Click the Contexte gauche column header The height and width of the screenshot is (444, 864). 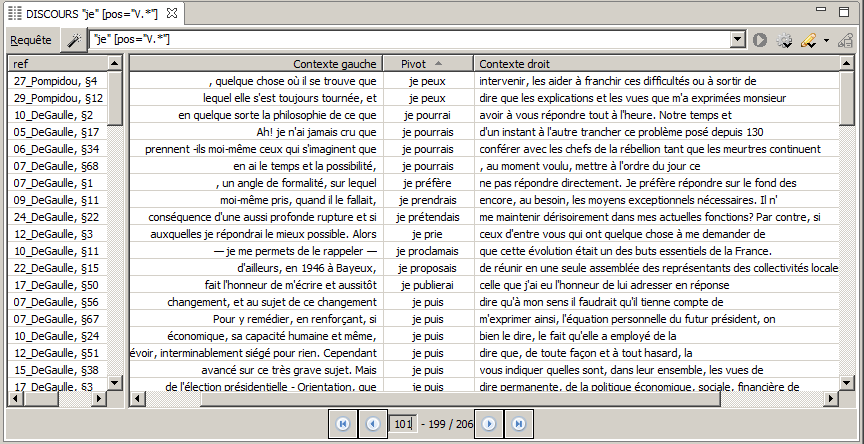pos(255,63)
